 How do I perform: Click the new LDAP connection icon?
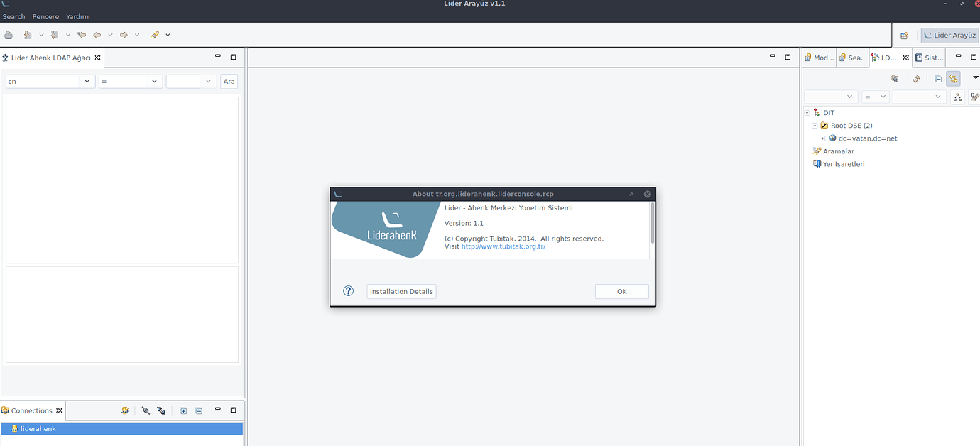(124, 410)
